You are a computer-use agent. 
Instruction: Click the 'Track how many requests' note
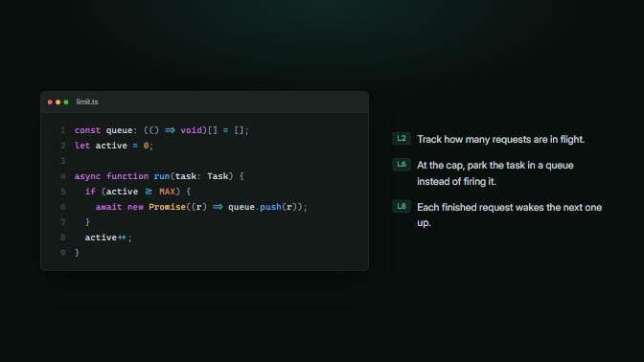500,140
